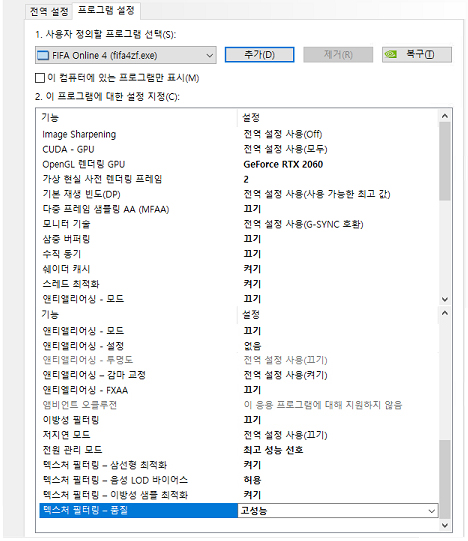Select the 저지연 모드 row
Image resolution: width=468 pixels, height=541 pixels.
239,435
